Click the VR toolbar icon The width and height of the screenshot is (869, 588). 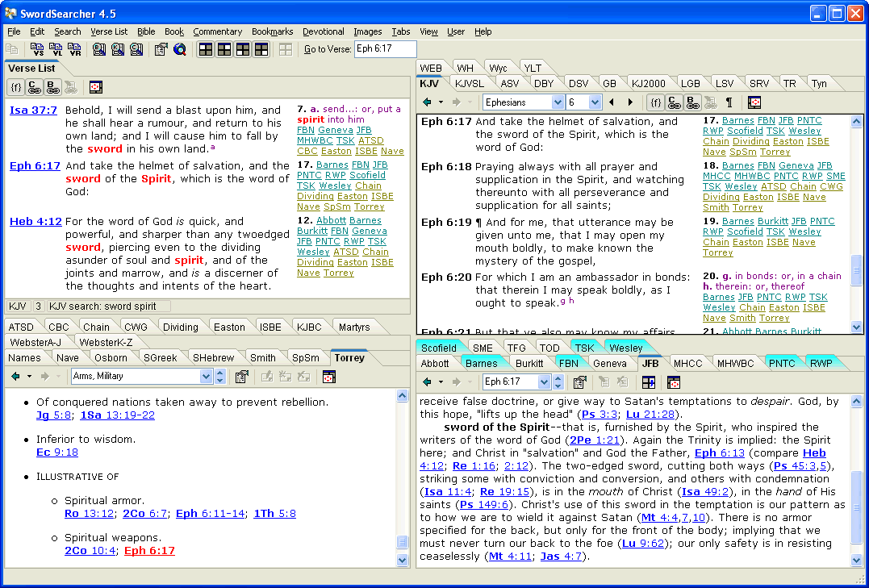click(74, 50)
